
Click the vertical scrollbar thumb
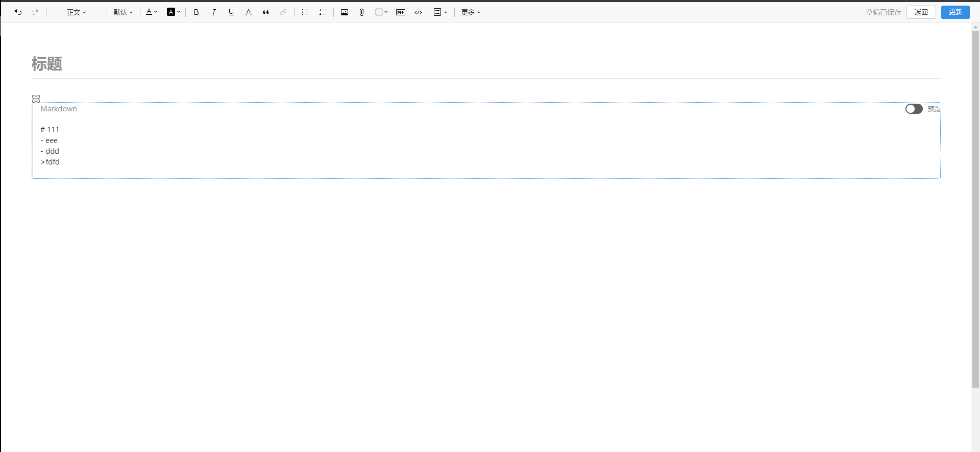point(975,209)
